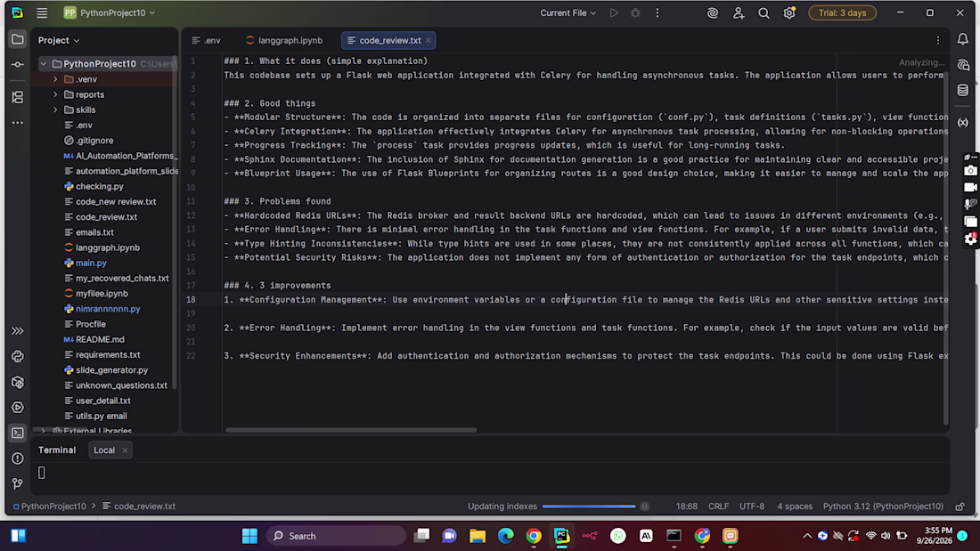Viewport: 980px width, 551px height.
Task: Toggle the Project tool window
Action: [18, 39]
